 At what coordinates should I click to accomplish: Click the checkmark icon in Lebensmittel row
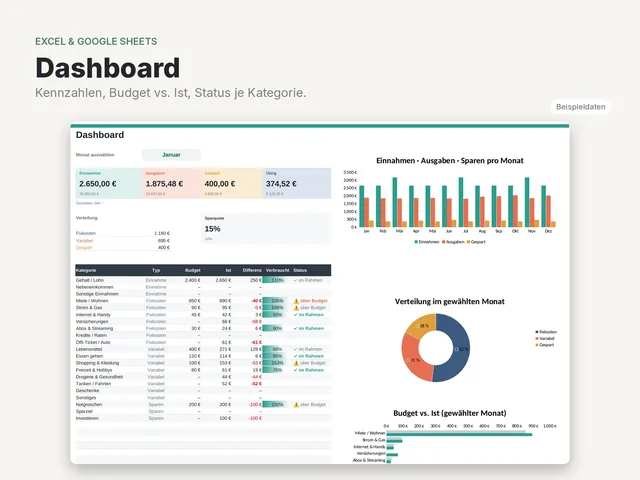(296, 349)
